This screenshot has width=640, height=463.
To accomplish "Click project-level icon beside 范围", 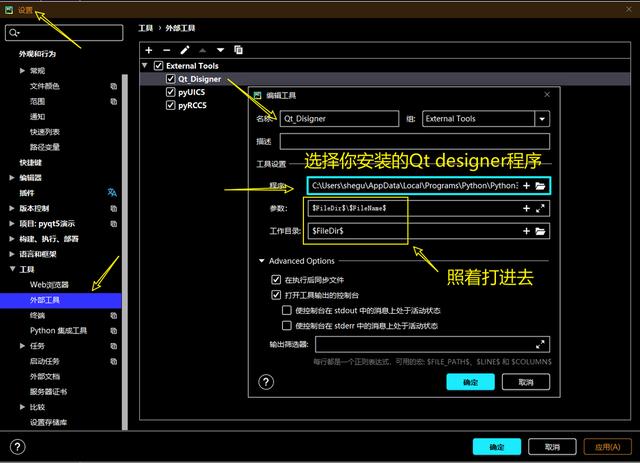I will 113,101.
